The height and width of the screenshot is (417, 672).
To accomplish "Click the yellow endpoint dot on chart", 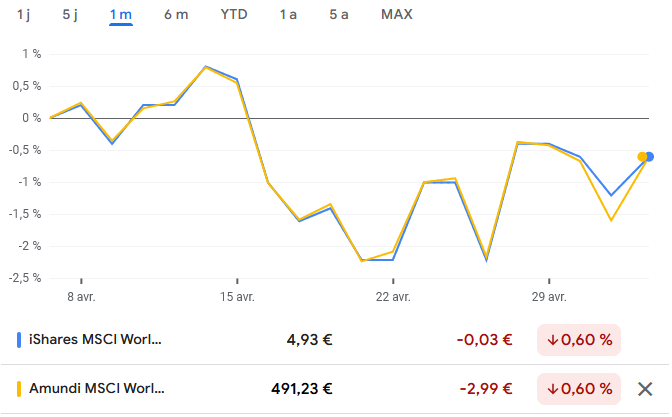I will tap(642, 156).
